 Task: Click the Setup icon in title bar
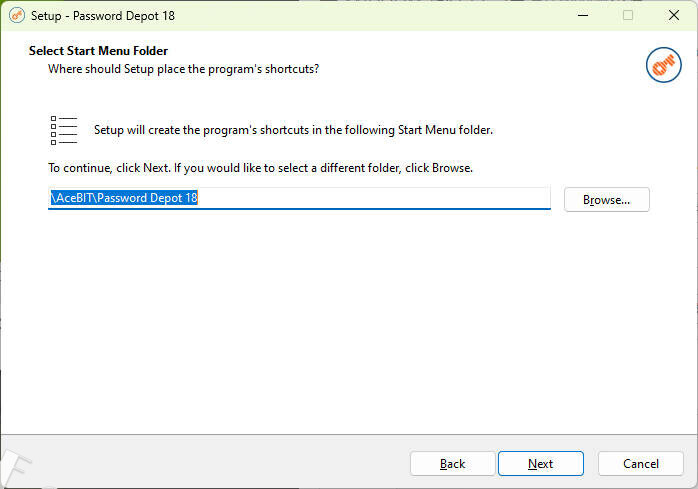16,15
